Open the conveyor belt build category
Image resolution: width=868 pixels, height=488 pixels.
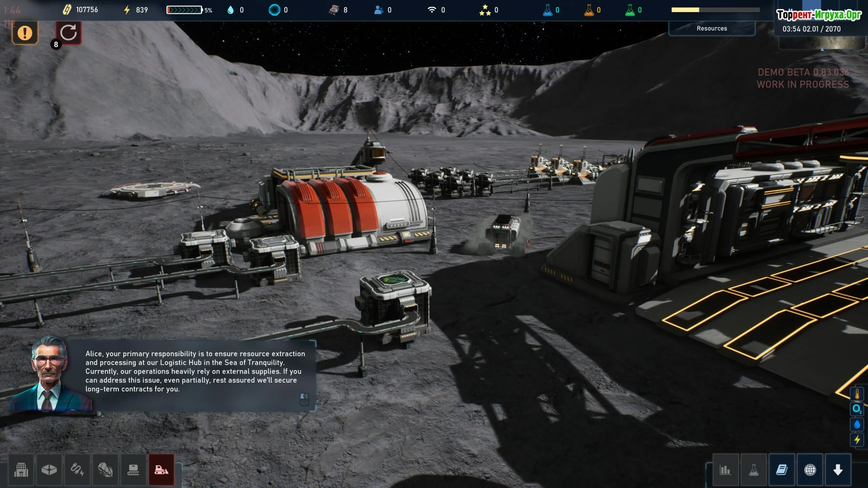click(x=133, y=470)
